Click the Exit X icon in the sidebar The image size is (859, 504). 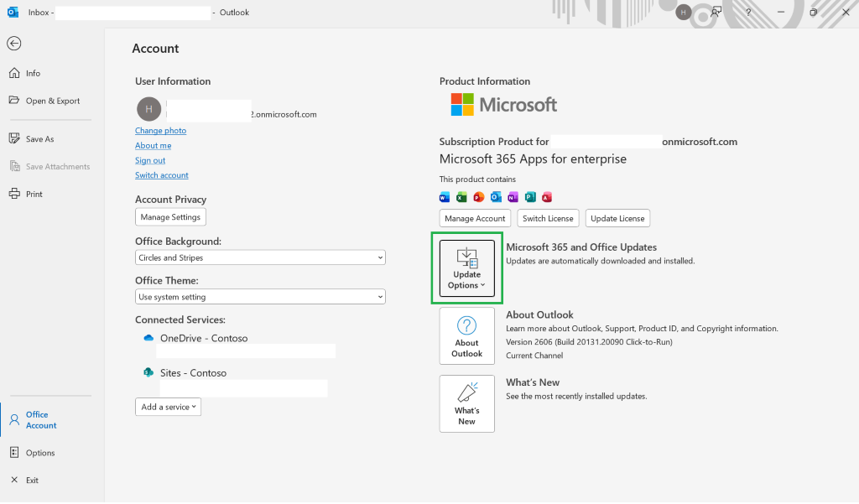[x=14, y=480]
